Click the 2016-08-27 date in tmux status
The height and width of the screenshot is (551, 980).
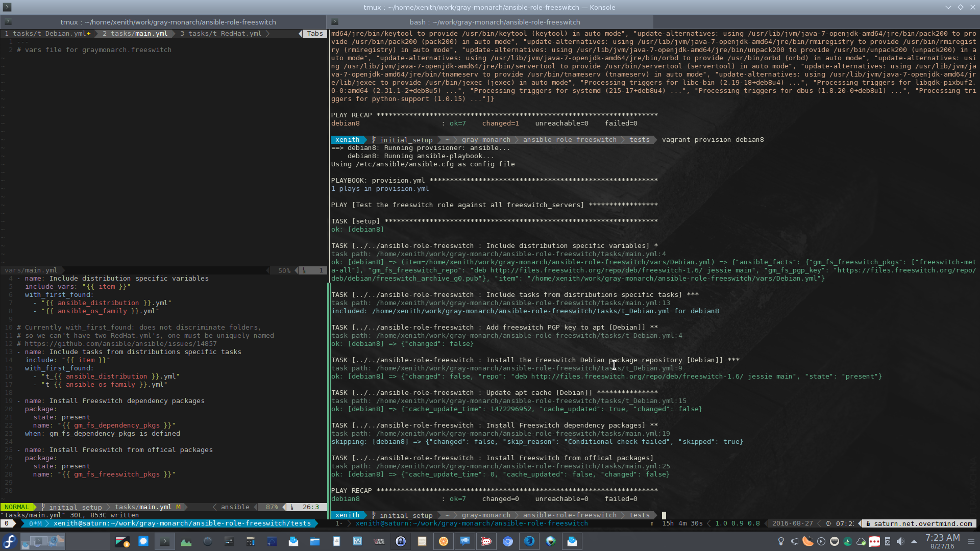[x=792, y=523]
